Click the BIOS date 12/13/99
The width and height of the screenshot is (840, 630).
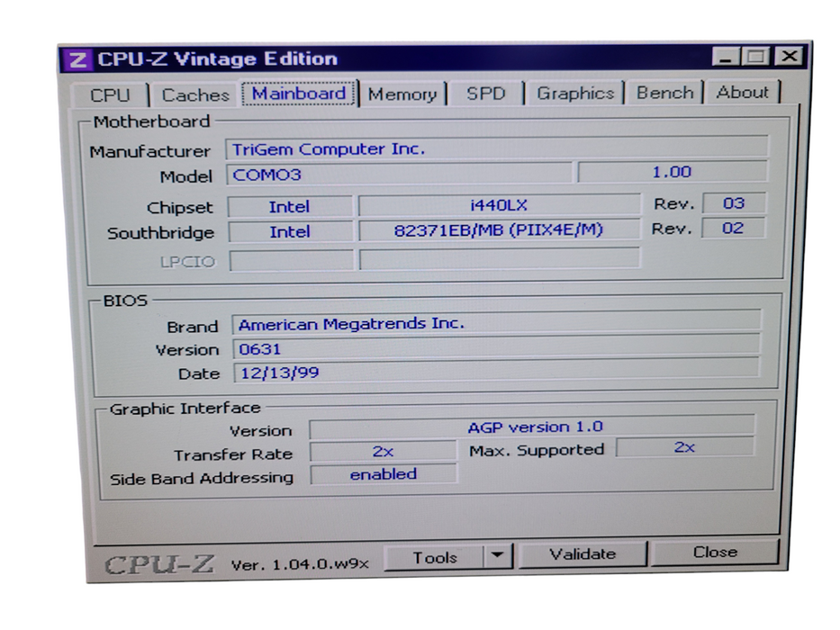point(497,371)
